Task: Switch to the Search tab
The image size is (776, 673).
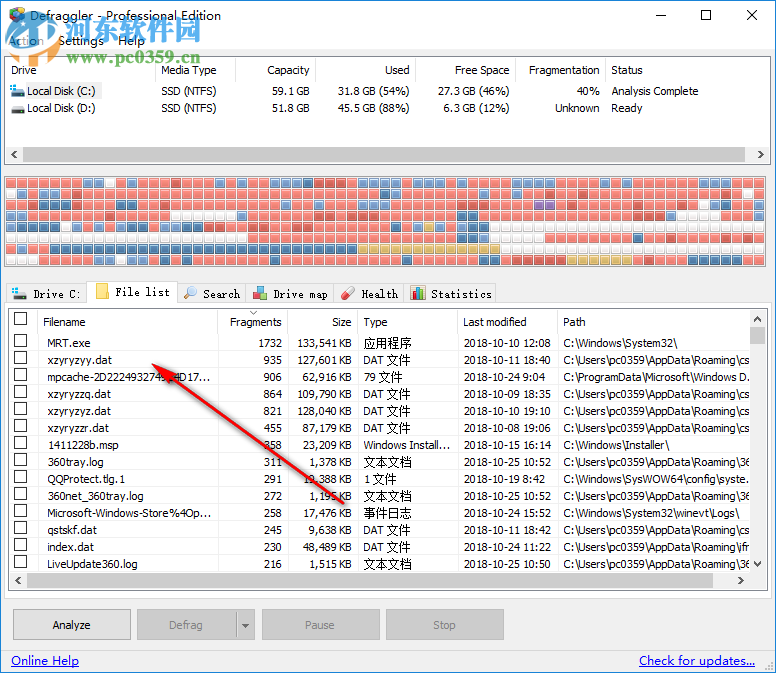Action: (212, 293)
